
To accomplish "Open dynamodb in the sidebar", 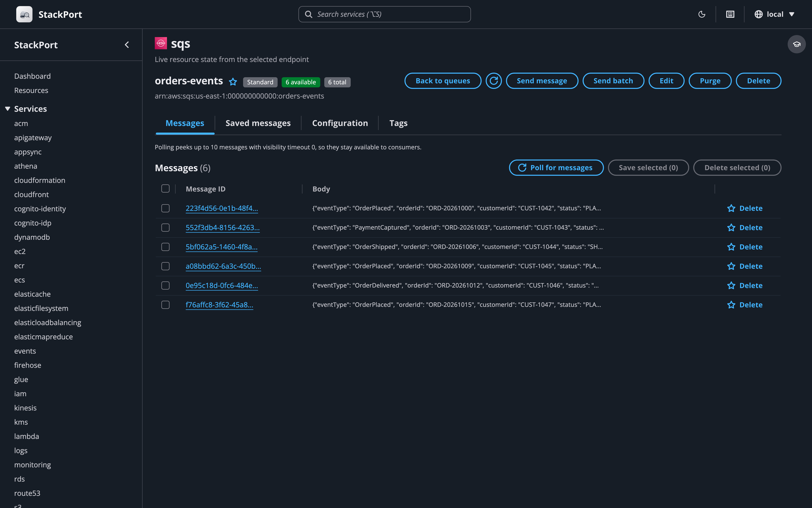I will (x=32, y=237).
